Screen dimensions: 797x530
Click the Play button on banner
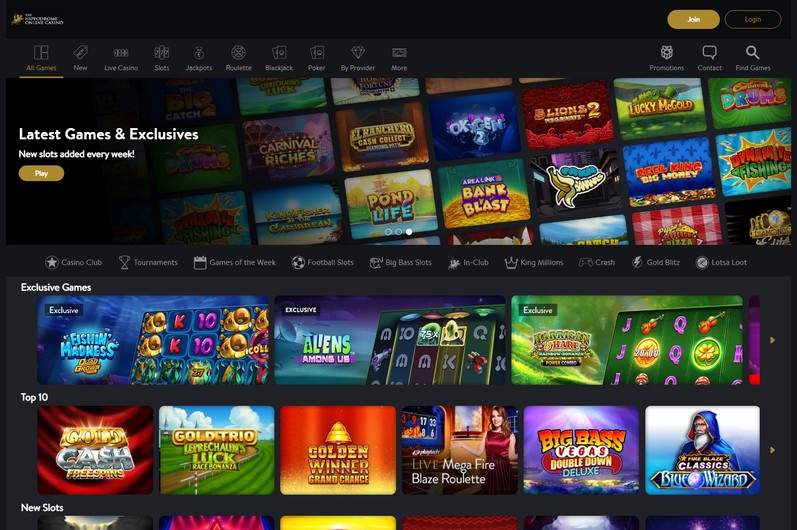pyautogui.click(x=41, y=173)
